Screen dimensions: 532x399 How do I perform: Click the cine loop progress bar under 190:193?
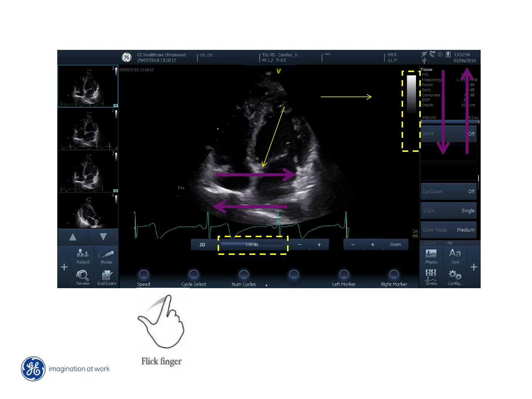tap(450, 122)
